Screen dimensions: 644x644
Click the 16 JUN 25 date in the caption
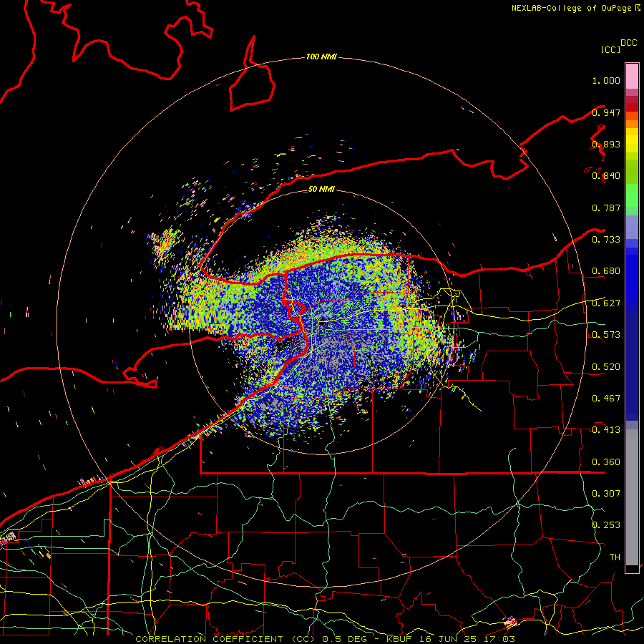pyautogui.click(x=448, y=639)
